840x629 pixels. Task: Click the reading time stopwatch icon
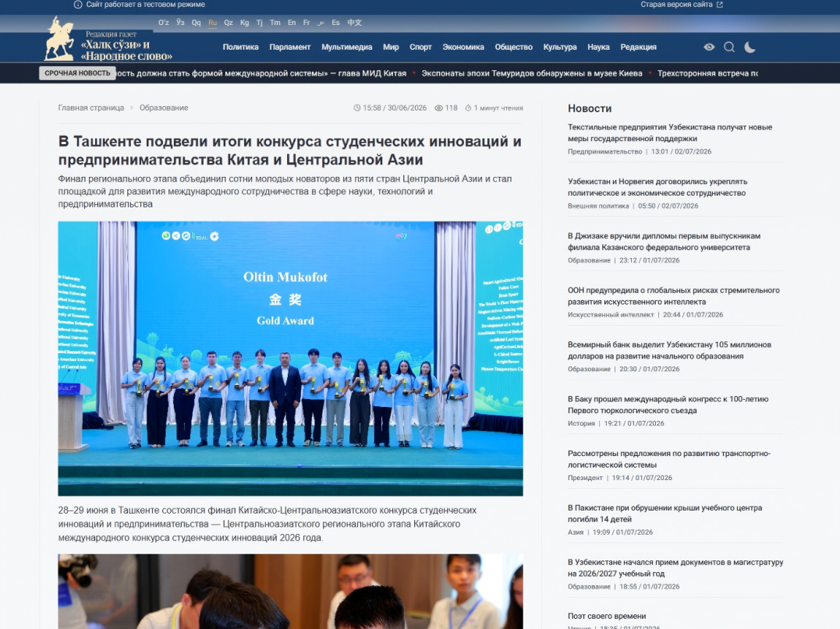[468, 108]
